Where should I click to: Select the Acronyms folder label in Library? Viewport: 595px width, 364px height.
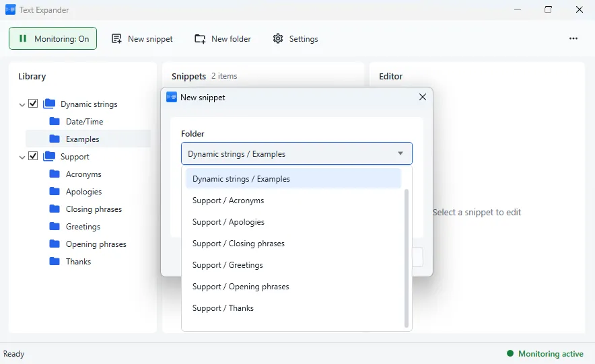tap(83, 174)
